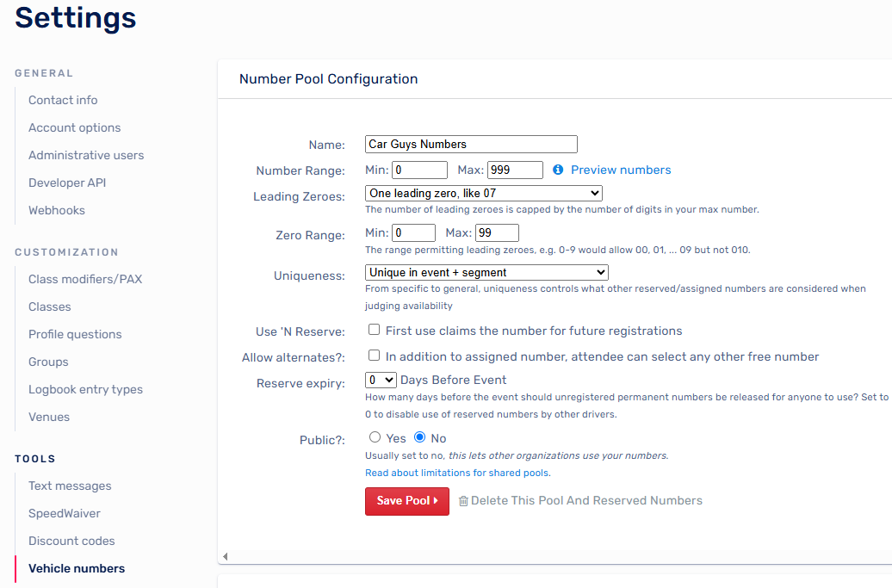Click the Save Pool button
The height and width of the screenshot is (588, 892).
[407, 501]
